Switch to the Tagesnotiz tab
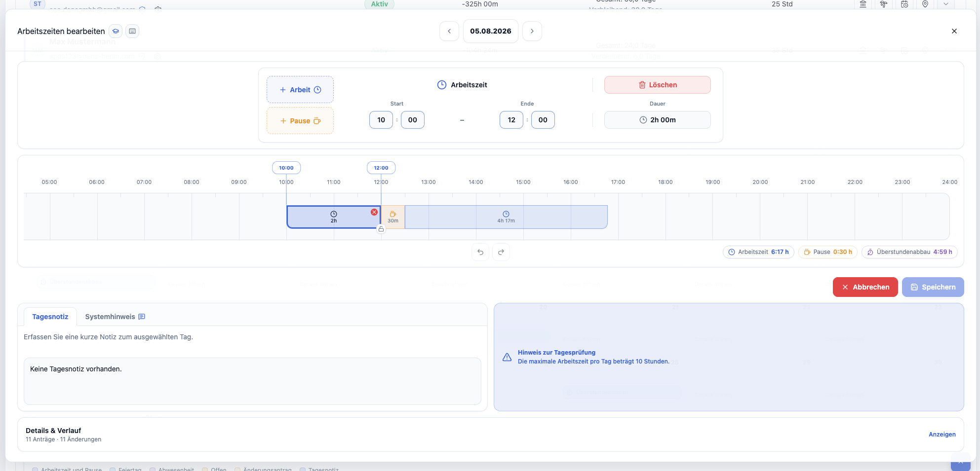This screenshot has height=471, width=980. pyautogui.click(x=50, y=317)
